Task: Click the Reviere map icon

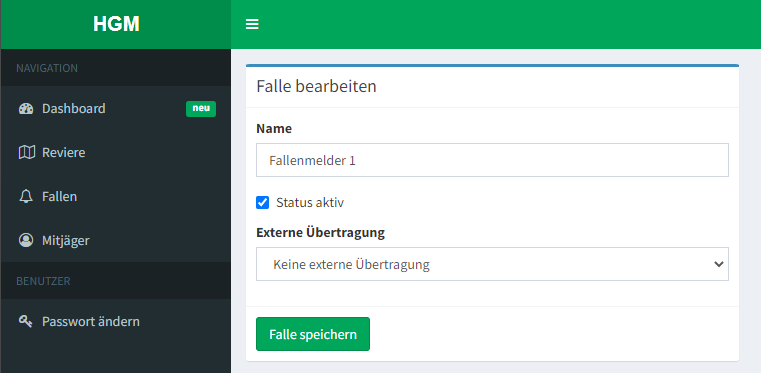Action: pyautogui.click(x=26, y=153)
